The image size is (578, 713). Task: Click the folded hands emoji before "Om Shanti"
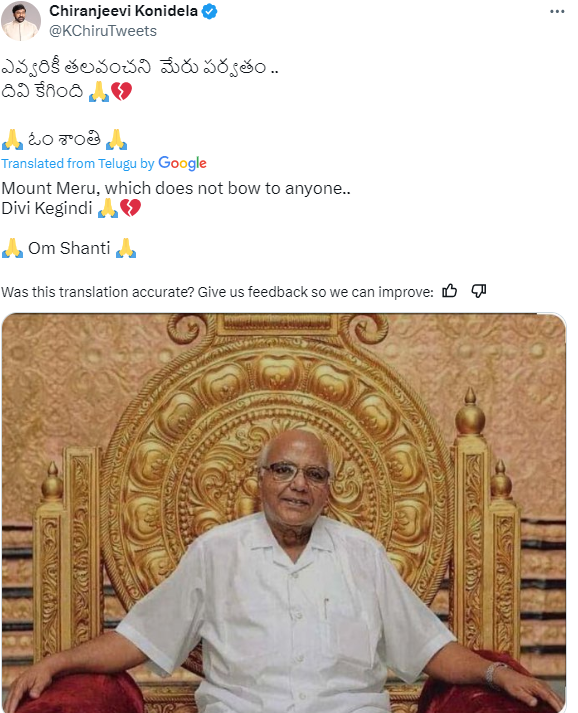point(12,248)
